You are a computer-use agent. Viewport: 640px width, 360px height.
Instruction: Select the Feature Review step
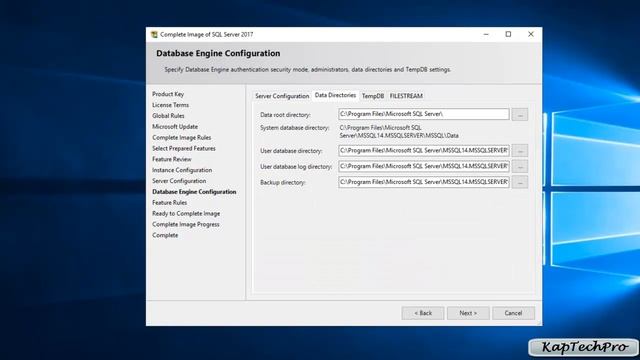(172, 159)
